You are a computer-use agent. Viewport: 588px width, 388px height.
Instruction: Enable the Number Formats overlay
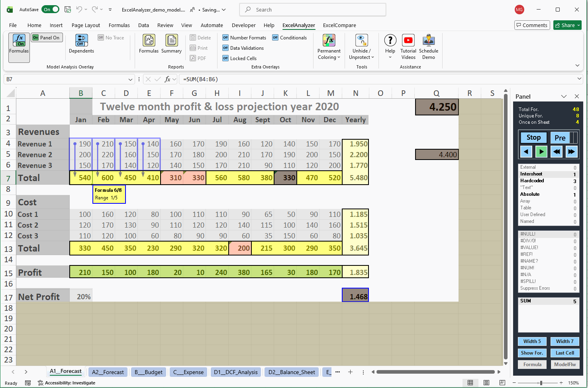[x=244, y=38]
